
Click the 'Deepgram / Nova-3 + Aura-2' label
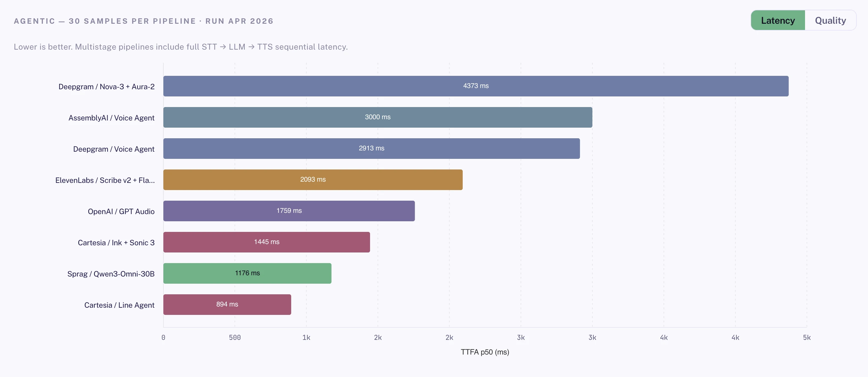coord(107,87)
